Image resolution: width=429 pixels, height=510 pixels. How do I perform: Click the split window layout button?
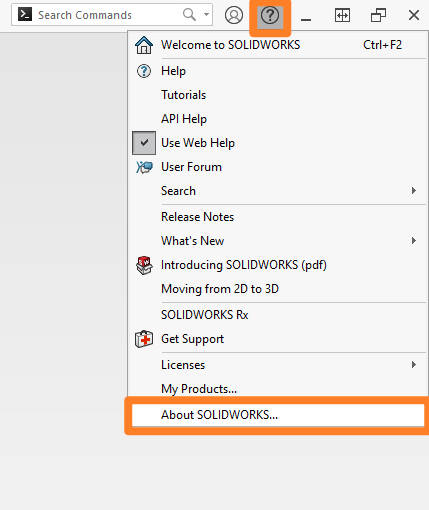342,15
